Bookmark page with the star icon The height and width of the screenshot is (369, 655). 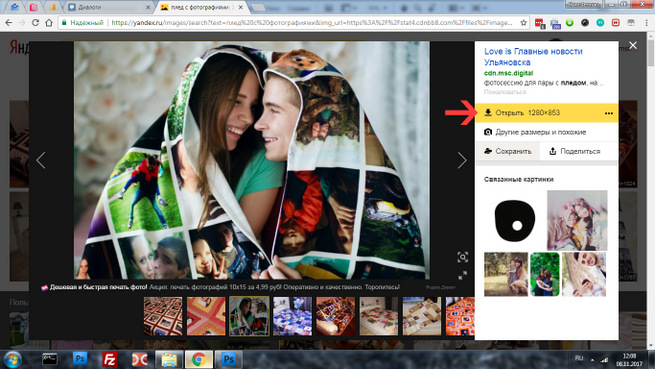pos(523,23)
